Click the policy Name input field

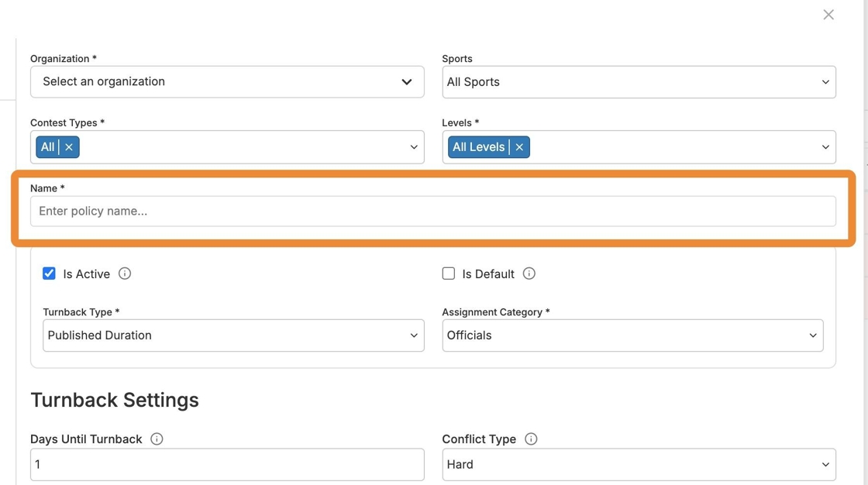tap(432, 212)
